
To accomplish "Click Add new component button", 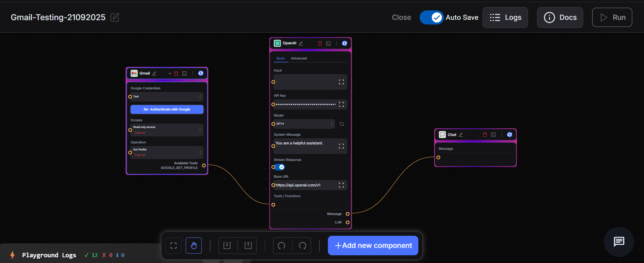I will 373,246.
